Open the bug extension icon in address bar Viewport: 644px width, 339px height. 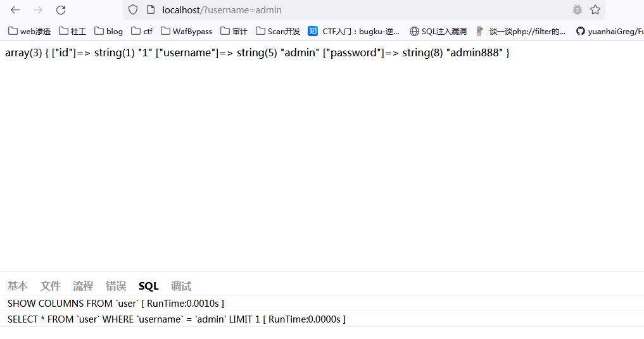coord(578,10)
